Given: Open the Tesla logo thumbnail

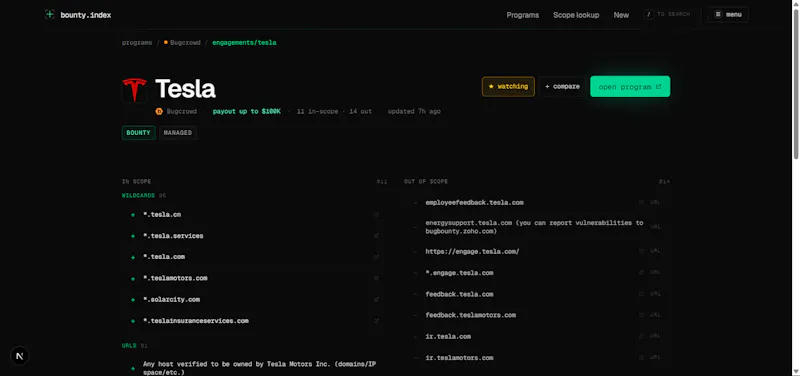Looking at the screenshot, I should pyautogui.click(x=135, y=90).
